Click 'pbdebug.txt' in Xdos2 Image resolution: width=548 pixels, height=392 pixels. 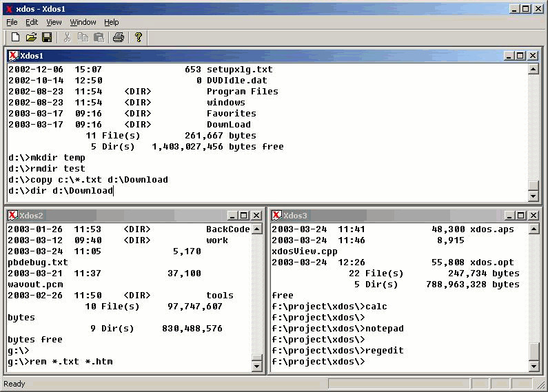pos(38,262)
